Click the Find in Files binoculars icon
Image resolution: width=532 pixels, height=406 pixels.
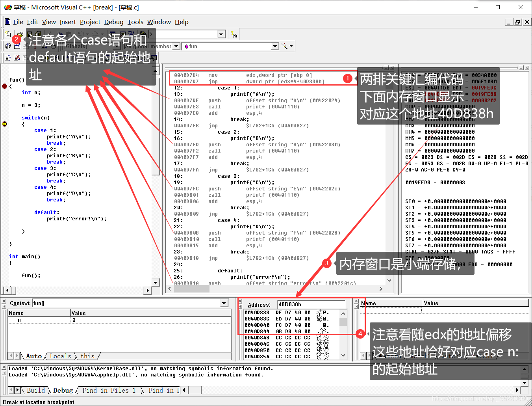pyautogui.click(x=234, y=35)
